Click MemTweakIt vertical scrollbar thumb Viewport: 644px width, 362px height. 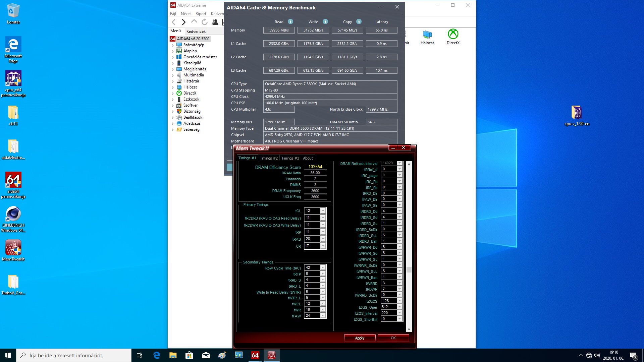point(409,269)
